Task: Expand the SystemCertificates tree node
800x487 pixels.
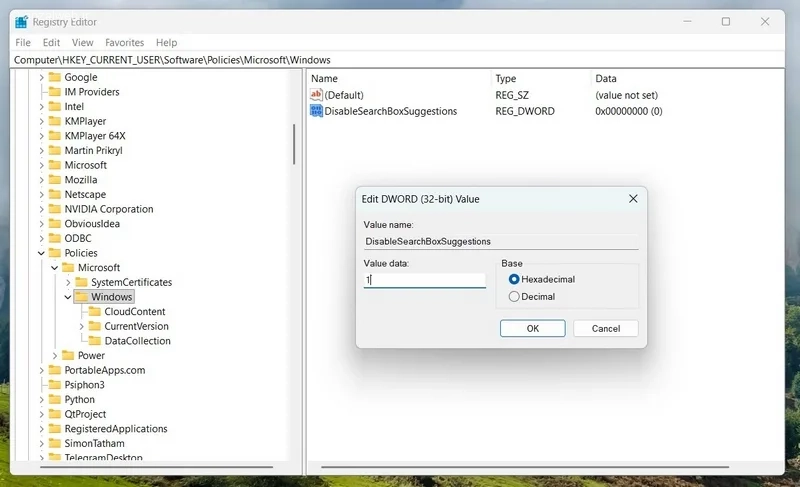Action: [68, 282]
